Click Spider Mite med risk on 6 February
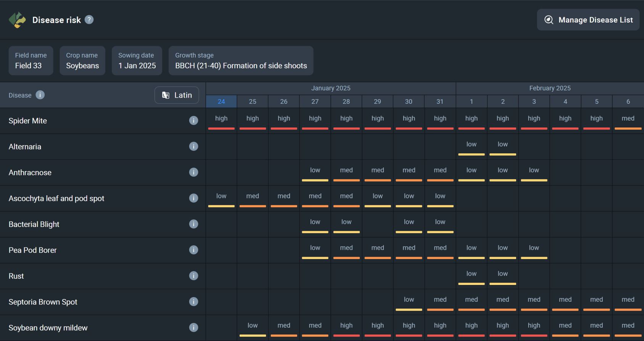 coord(628,121)
